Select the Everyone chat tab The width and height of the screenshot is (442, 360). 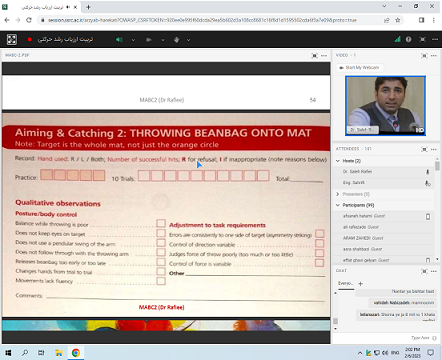(346, 283)
